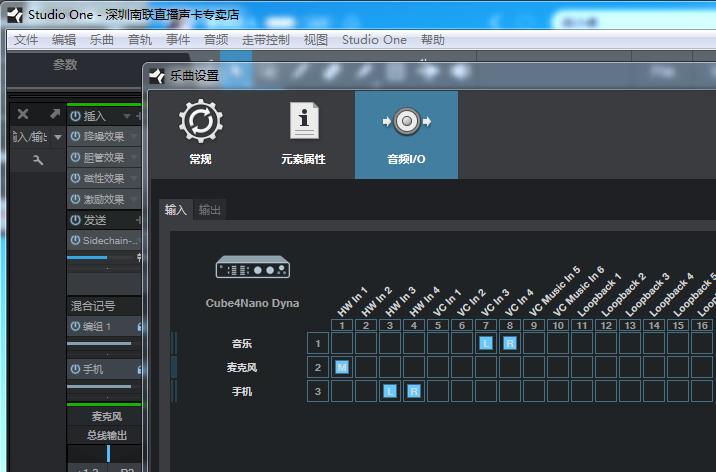Adjust the 手机 send level slider

click(x=104, y=386)
